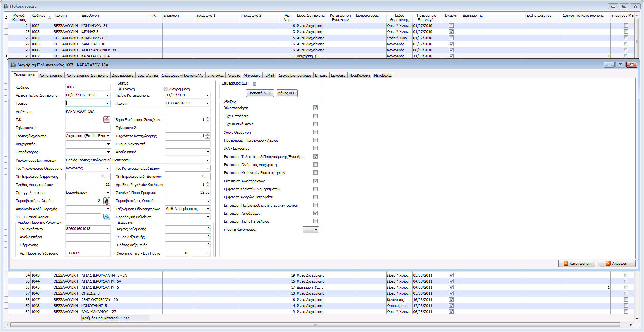Go to the Επιστολές tab
The height and width of the screenshot is (332, 644).
[215, 75]
